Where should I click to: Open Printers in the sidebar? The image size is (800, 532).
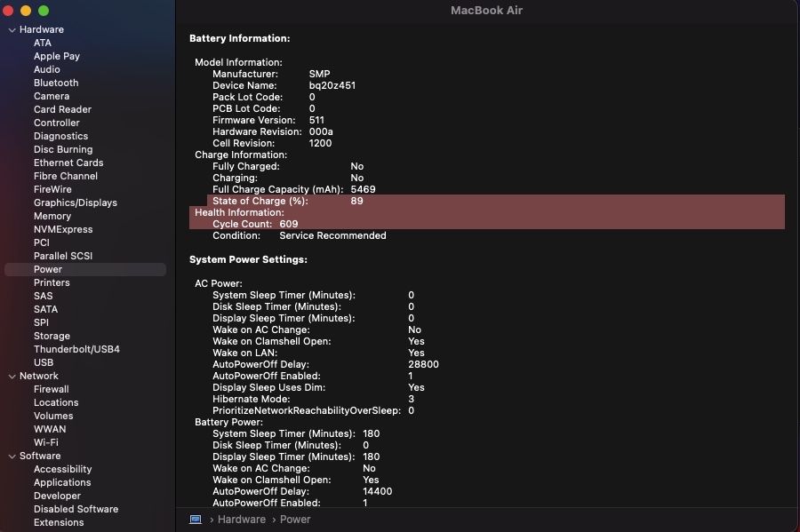point(52,282)
